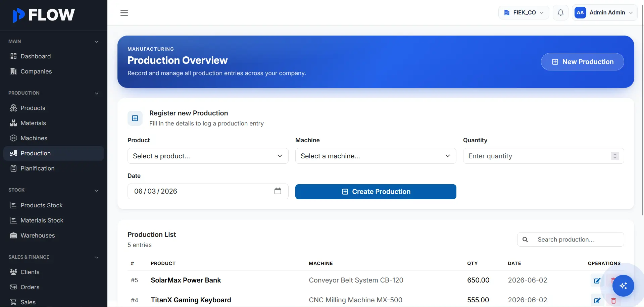Viewport: 644px width, 307px height.
Task: Click the Machines gear icon
Action: pyautogui.click(x=13, y=138)
